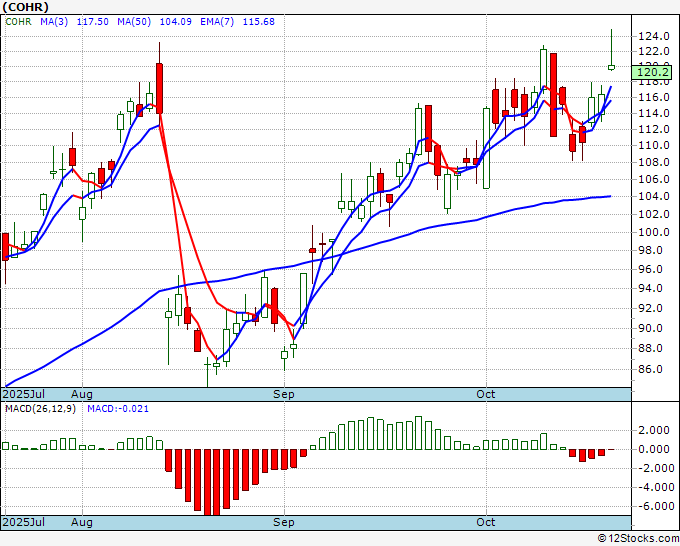Image resolution: width=680 pixels, height=546 pixels.
Task: Click the deepest red MACD histogram bar
Action: pyautogui.click(x=207, y=482)
